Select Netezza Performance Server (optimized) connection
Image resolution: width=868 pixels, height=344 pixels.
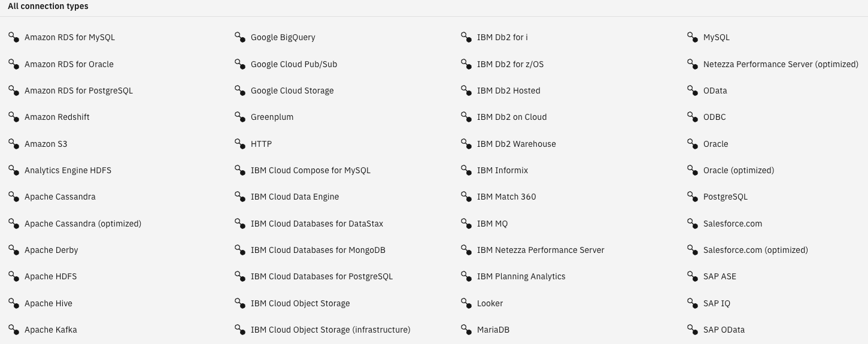coord(781,64)
